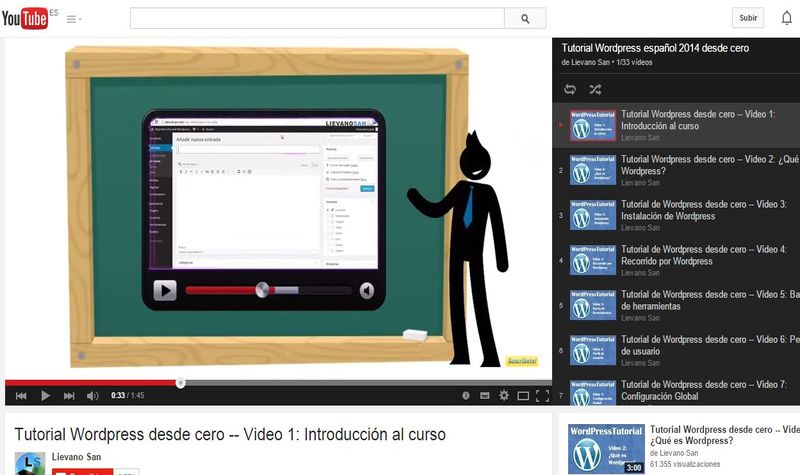This screenshot has height=475, width=800.
Task: Open the Video 3: Instalación de Wordpress entry
Action: pyautogui.click(x=676, y=215)
